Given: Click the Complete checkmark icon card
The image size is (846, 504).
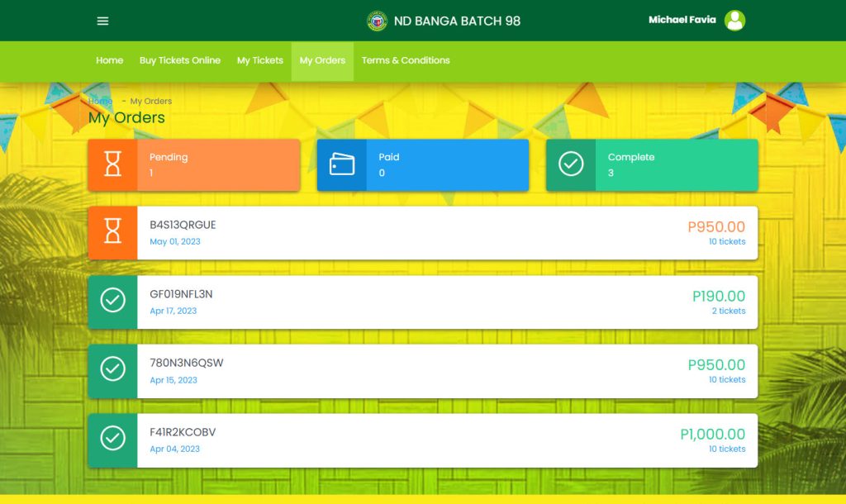Looking at the screenshot, I should (571, 164).
